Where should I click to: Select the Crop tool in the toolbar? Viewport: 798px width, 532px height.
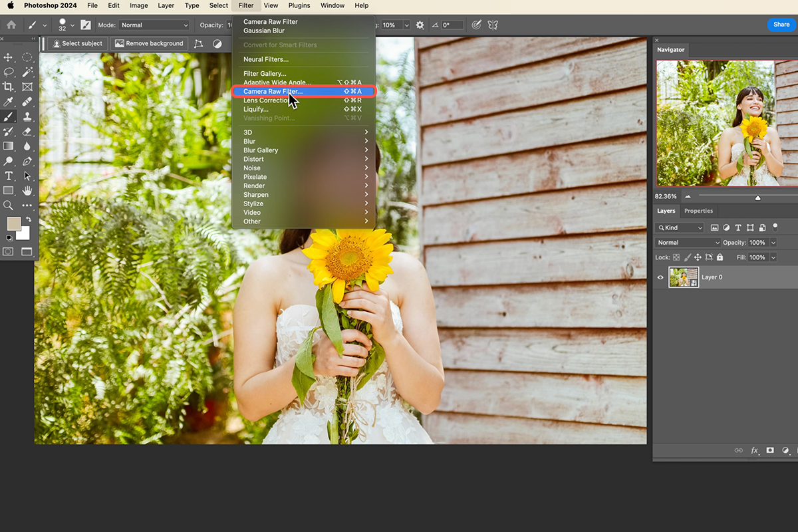coord(9,86)
